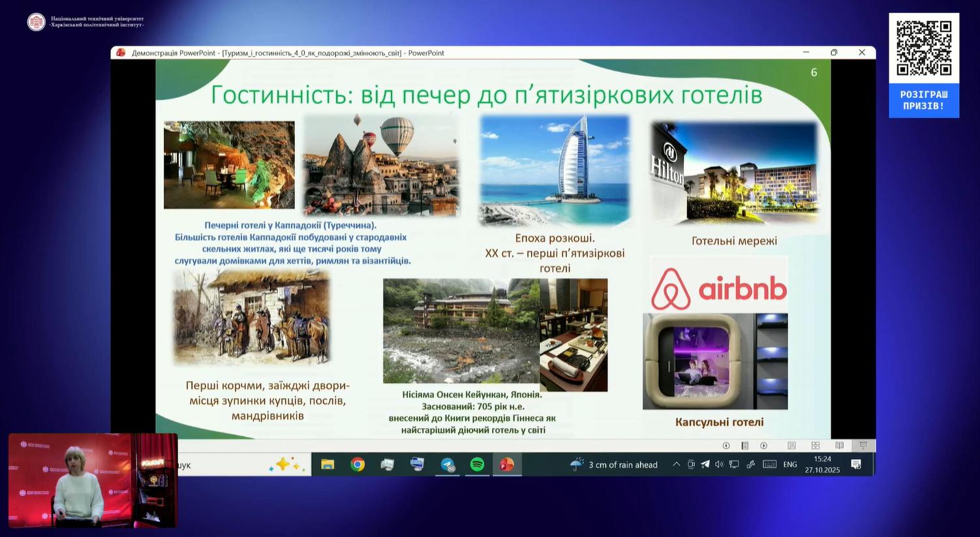Switch to Reading View
This screenshot has height=537, width=980.
coord(840,446)
